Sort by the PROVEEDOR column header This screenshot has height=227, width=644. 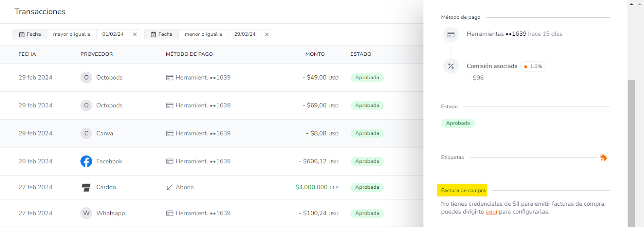[x=97, y=54]
